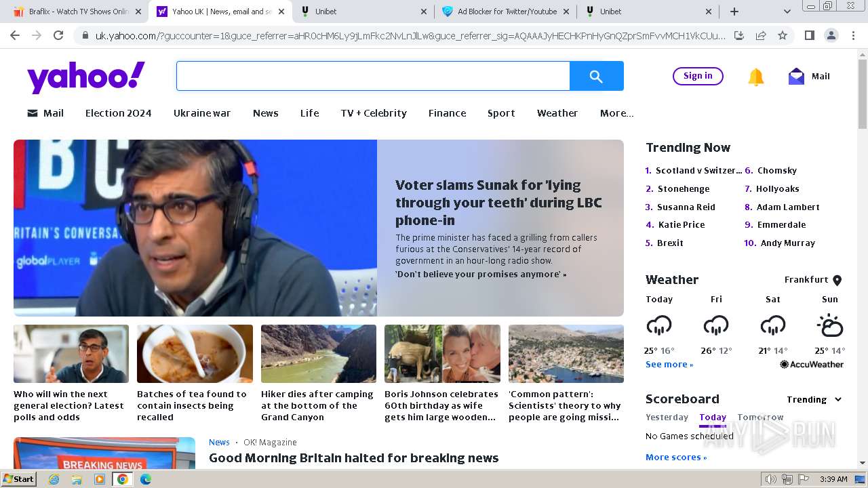Open the Chrome profile avatar
Image resolution: width=868 pixels, height=488 pixels.
click(x=831, y=35)
